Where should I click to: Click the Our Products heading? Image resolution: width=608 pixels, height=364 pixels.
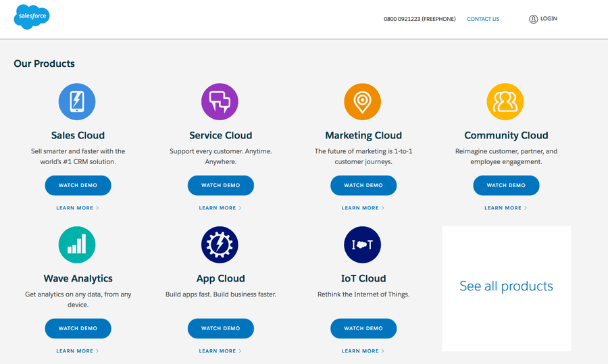[44, 63]
